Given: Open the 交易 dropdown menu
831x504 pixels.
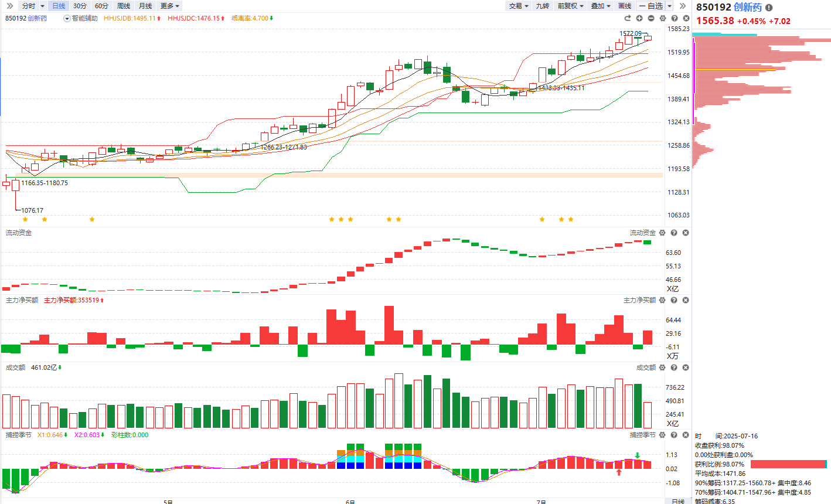Looking at the screenshot, I should pos(519,6).
